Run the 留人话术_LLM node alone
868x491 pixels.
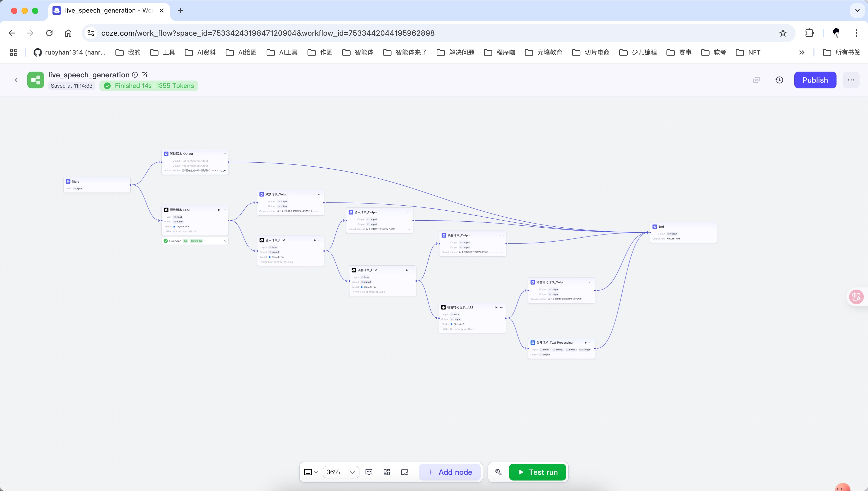pos(314,240)
